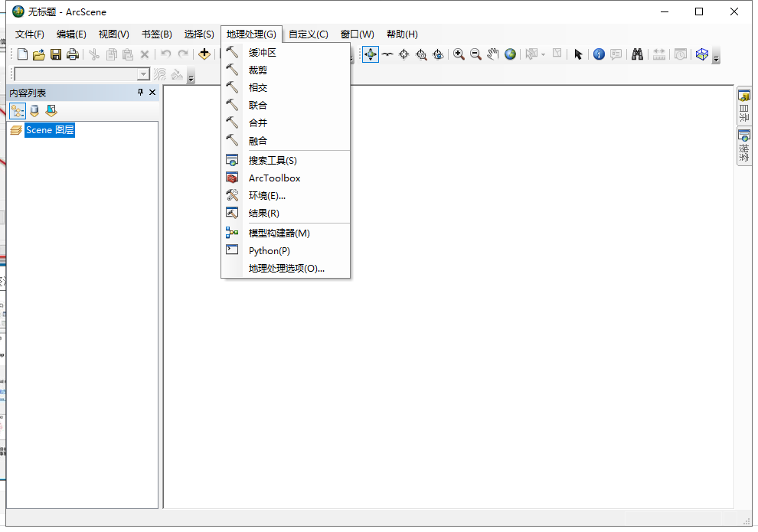Collapse the 地理处理(G) menu
The width and height of the screenshot is (758, 532).
[x=251, y=34]
